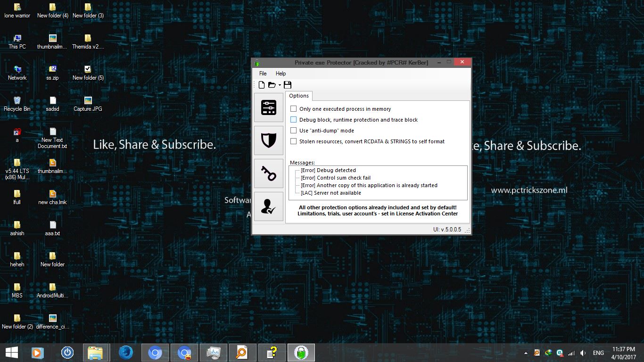The image size is (644, 362).
Task: Open File Explorer from the taskbar
Action: point(96,353)
